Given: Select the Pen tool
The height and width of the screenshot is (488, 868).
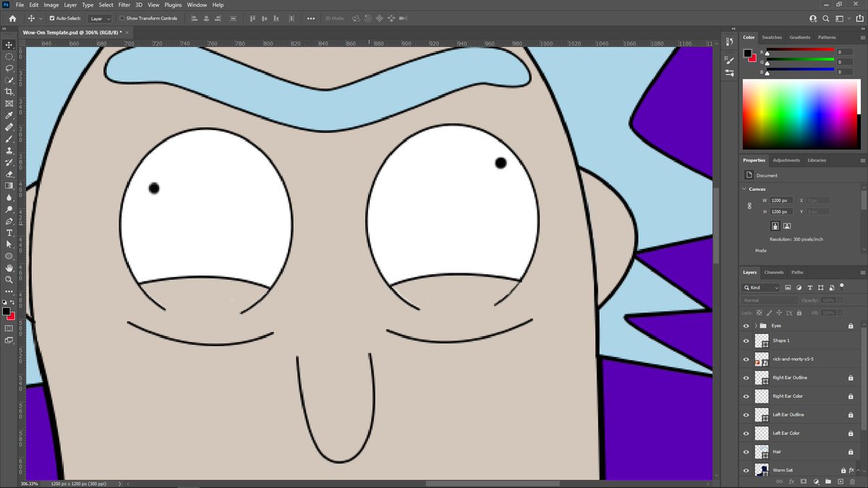Looking at the screenshot, I should click(x=9, y=221).
